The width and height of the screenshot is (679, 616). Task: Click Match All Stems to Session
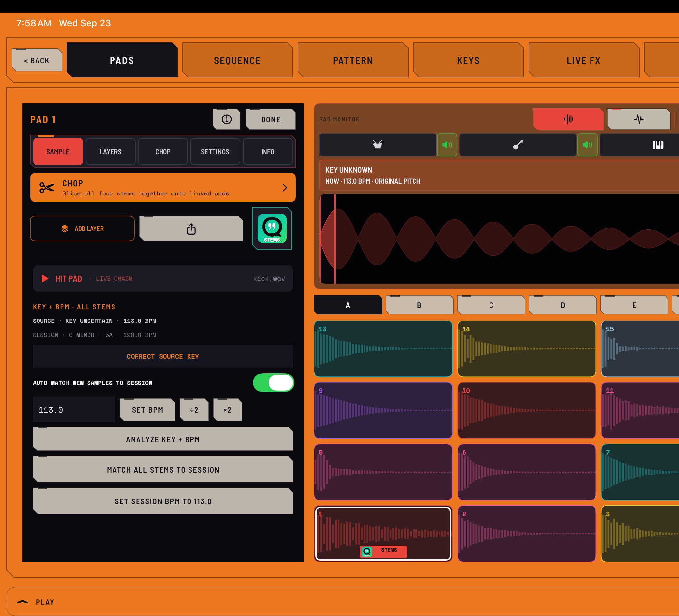click(x=163, y=470)
